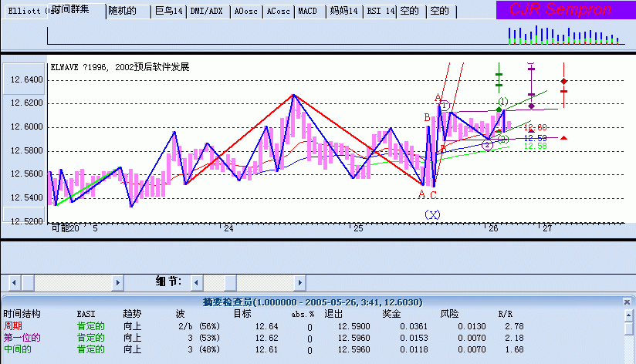The height and width of the screenshot is (364, 636).
Task: Click the 奖金 column header
Action: pos(391,314)
